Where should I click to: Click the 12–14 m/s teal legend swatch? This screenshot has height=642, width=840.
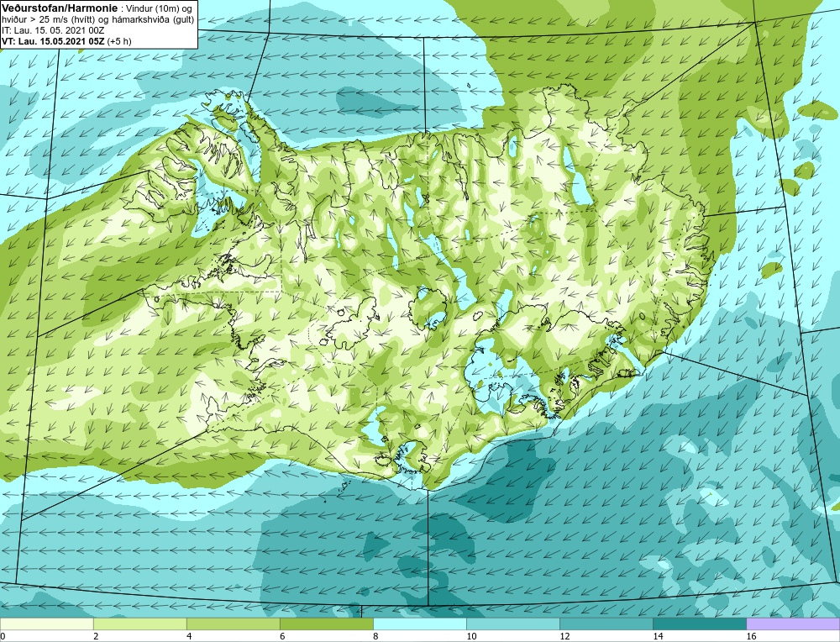pos(606,624)
